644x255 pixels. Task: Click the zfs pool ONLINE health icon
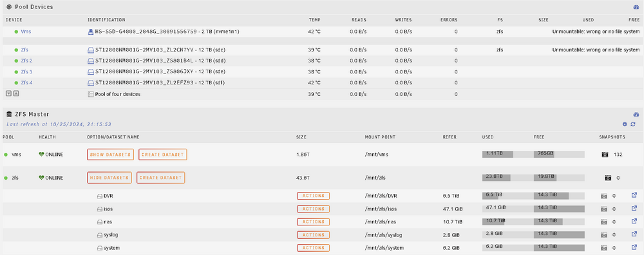[41, 178]
